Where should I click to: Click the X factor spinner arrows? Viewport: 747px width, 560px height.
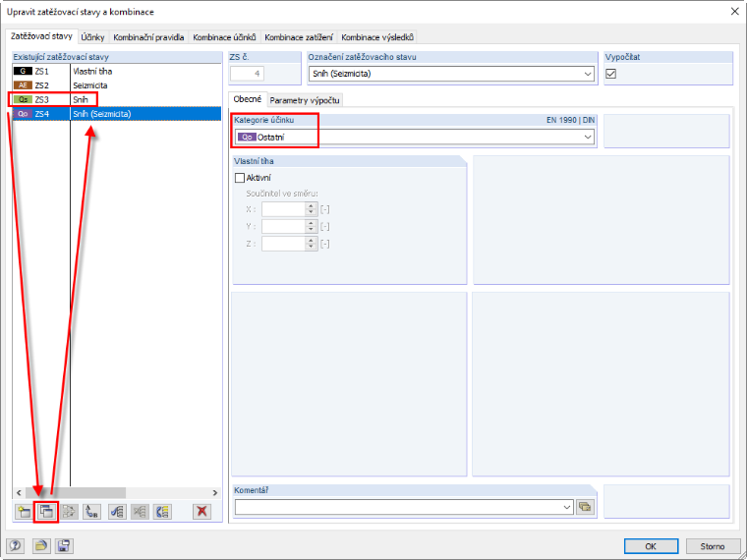(312, 209)
